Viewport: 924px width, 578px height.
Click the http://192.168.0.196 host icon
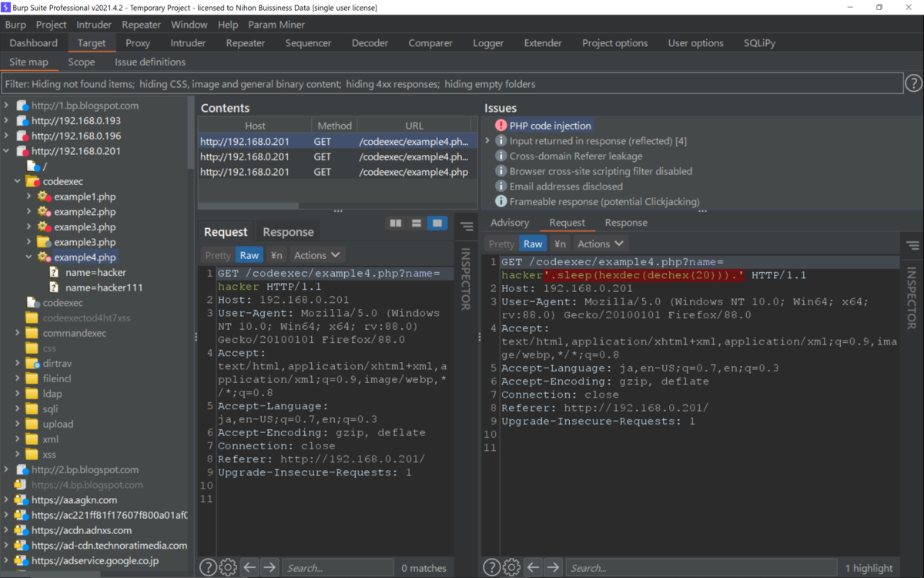click(x=22, y=136)
